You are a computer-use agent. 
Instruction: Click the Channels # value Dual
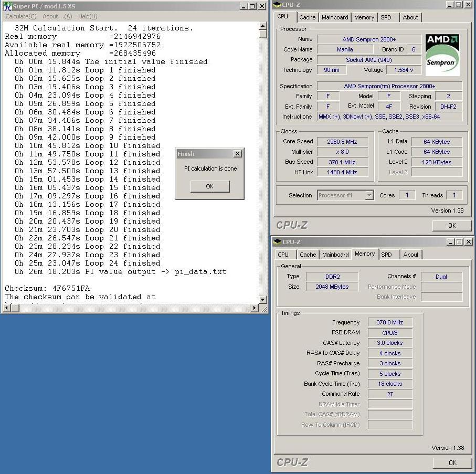coord(441,277)
